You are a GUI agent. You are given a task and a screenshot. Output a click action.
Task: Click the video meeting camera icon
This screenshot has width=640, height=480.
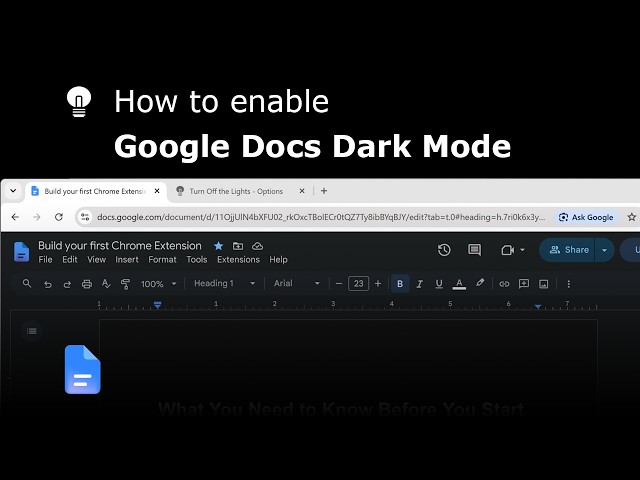507,250
